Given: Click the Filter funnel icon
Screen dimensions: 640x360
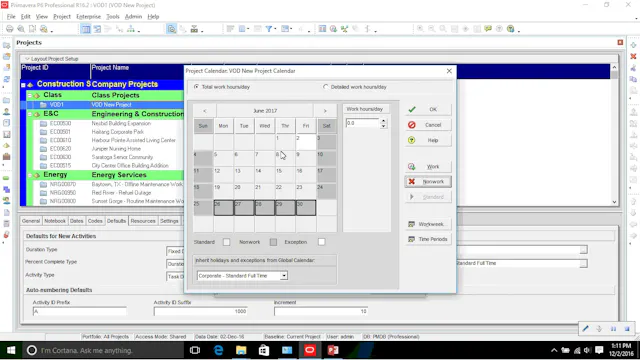Looking at the screenshot, I should point(269,29).
